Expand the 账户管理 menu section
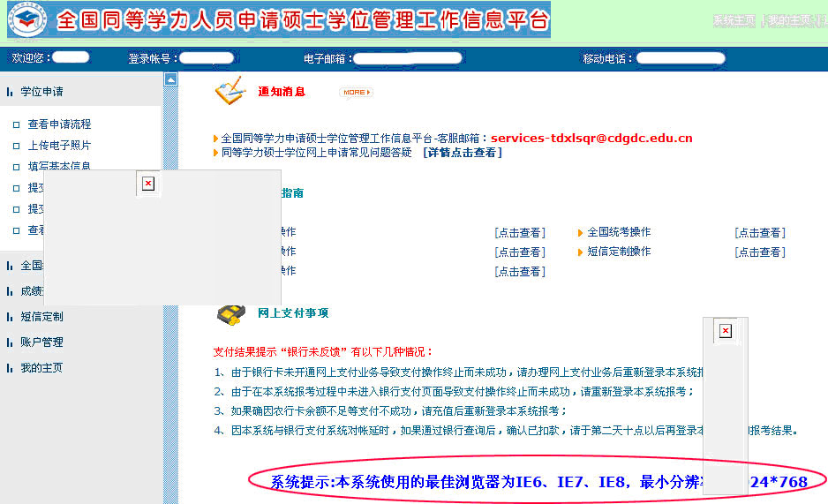828x504 pixels. pyautogui.click(x=41, y=342)
